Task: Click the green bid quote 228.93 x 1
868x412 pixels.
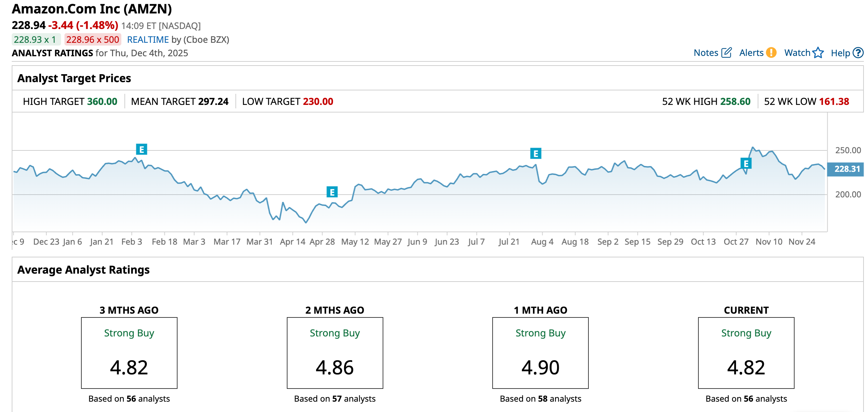Action: pyautogui.click(x=35, y=40)
